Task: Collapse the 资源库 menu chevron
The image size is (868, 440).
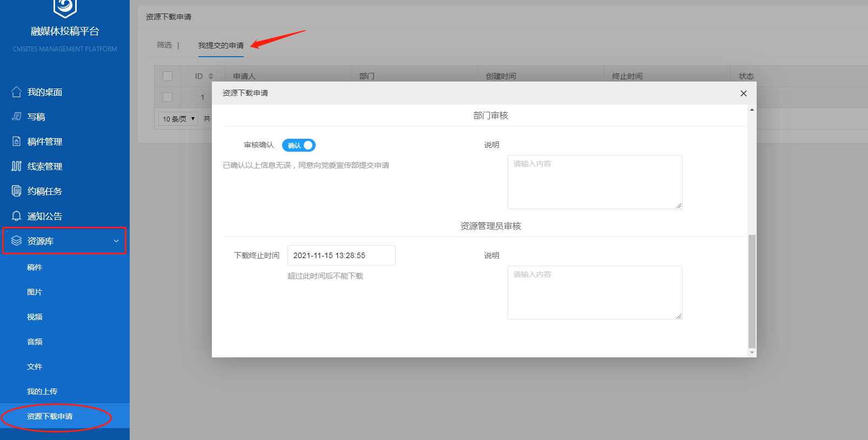Action: click(x=116, y=241)
